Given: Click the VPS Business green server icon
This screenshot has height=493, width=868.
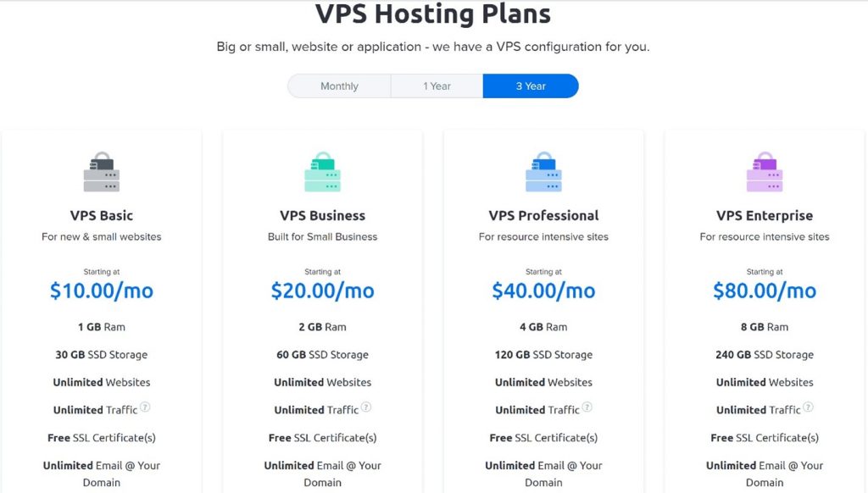Looking at the screenshot, I should pyautogui.click(x=323, y=171).
